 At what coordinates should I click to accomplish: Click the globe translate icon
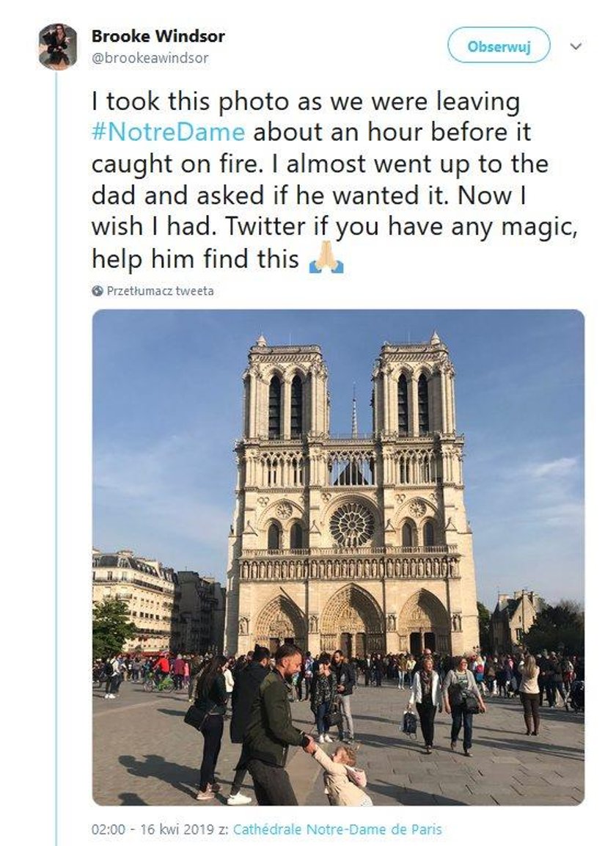pos(98,291)
